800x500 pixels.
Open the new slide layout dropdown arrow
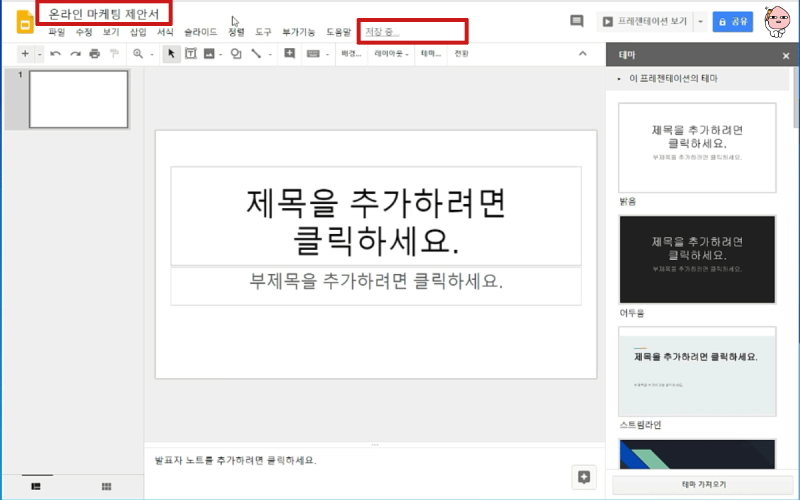(x=39, y=54)
